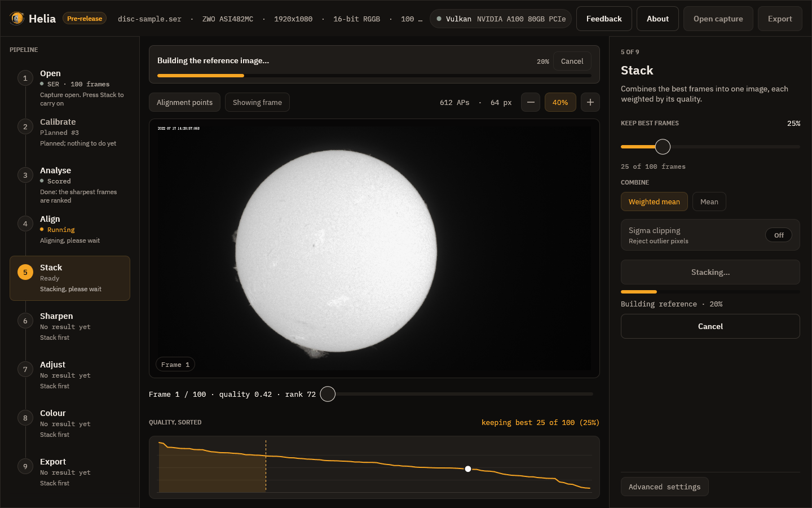Click the frame scrubber slider handle
This screenshot has width=812, height=508.
(x=328, y=394)
